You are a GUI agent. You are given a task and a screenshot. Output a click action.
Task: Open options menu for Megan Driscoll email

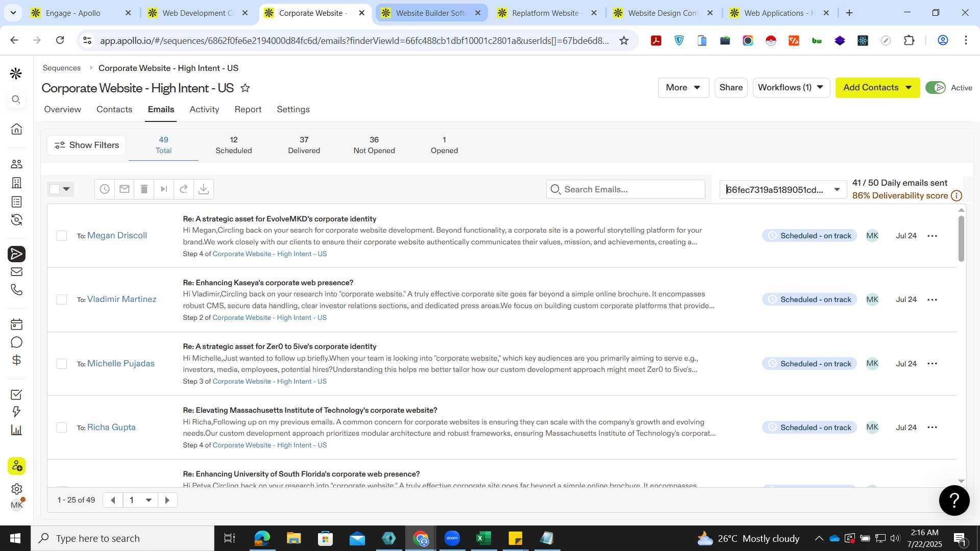point(932,236)
